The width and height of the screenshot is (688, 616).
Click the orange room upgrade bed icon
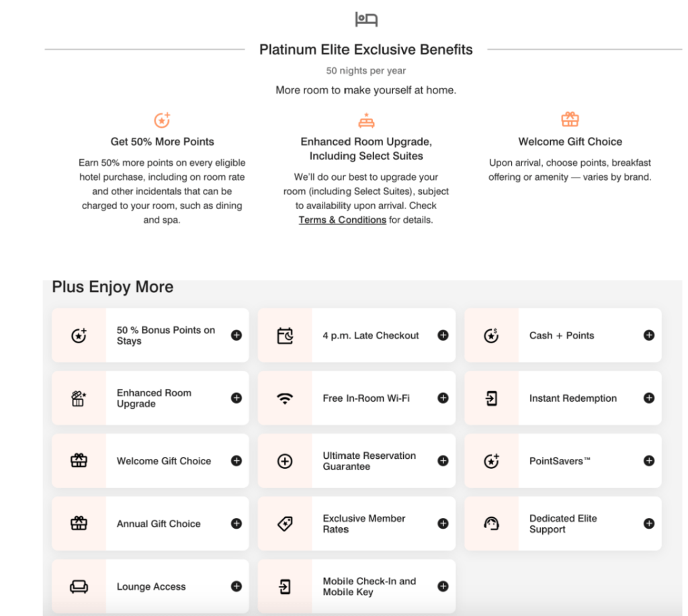366,121
